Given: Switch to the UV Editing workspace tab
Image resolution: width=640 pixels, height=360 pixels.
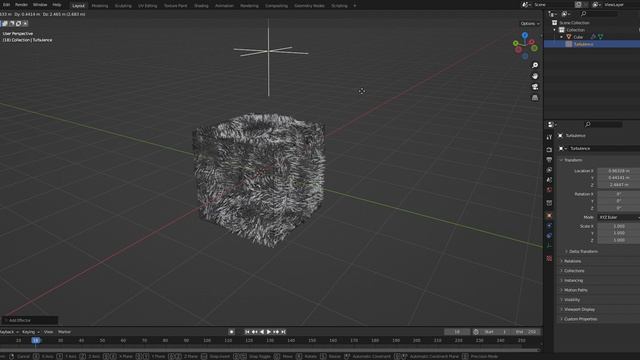Looking at the screenshot, I should click(147, 6).
